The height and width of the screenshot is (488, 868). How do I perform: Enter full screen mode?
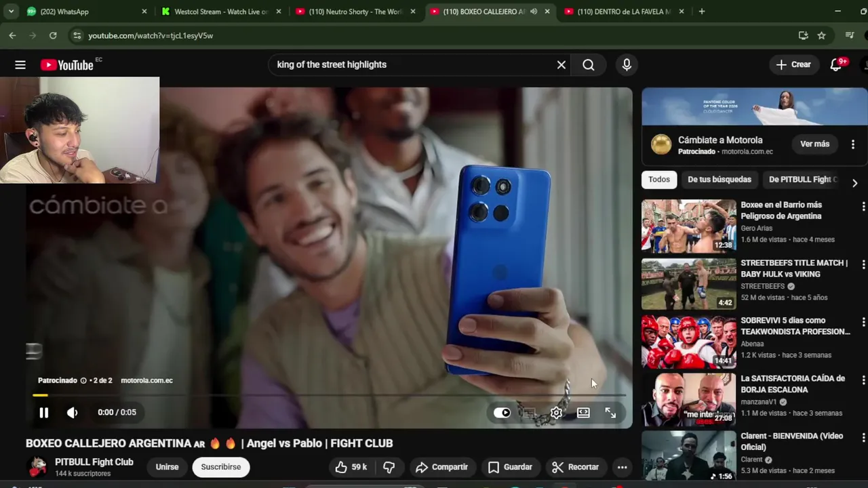tap(610, 413)
